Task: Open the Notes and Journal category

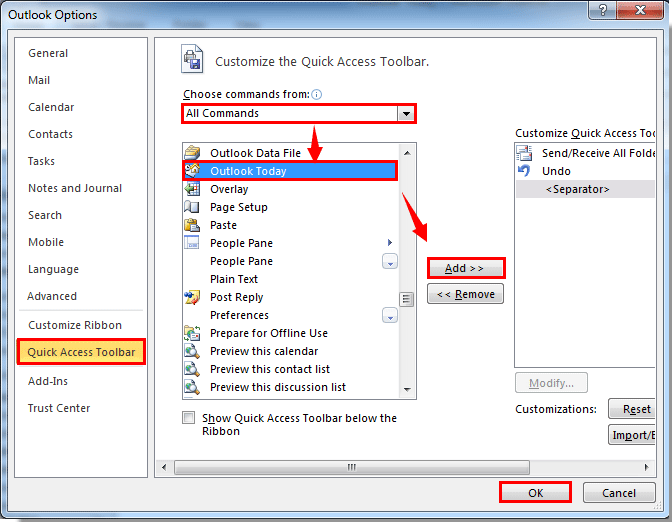Action: click(75, 188)
